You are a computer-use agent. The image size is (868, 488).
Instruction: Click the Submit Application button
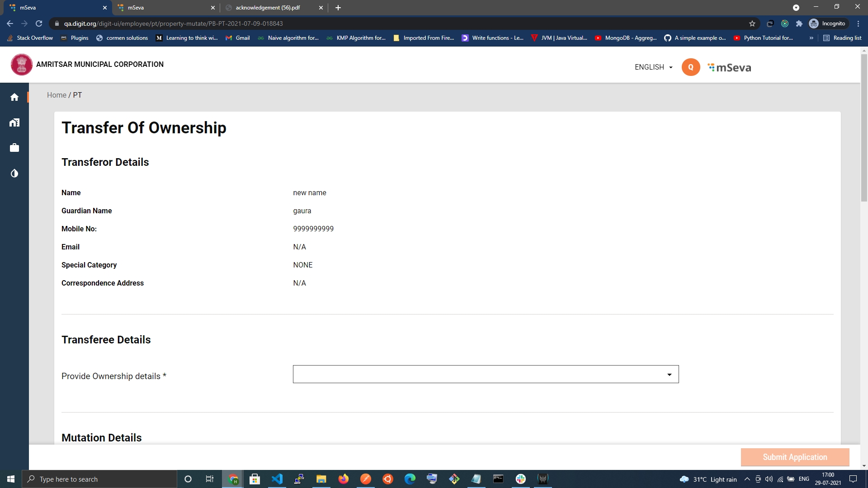[x=795, y=457]
